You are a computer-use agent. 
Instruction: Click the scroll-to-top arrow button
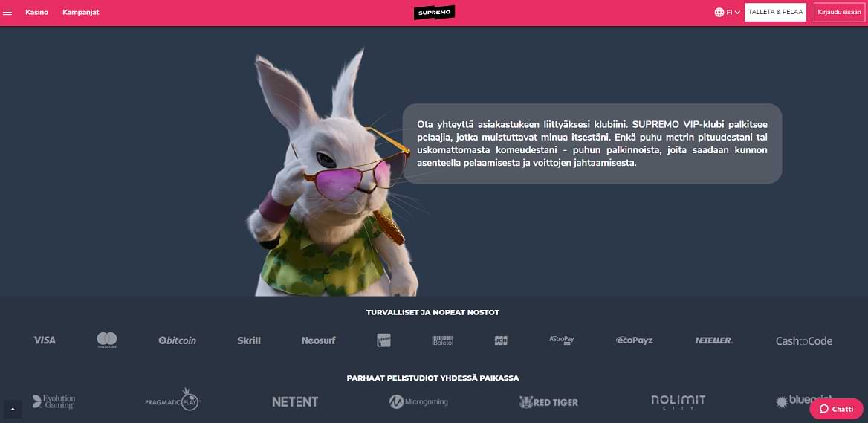pos(12,409)
